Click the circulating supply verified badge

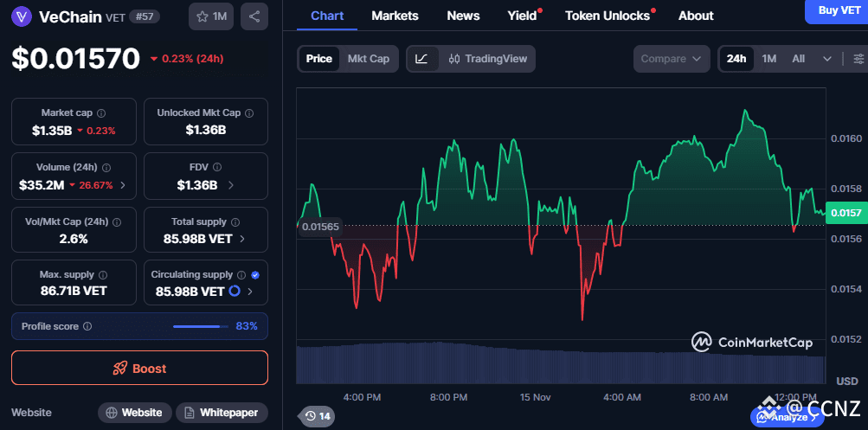pyautogui.click(x=254, y=274)
